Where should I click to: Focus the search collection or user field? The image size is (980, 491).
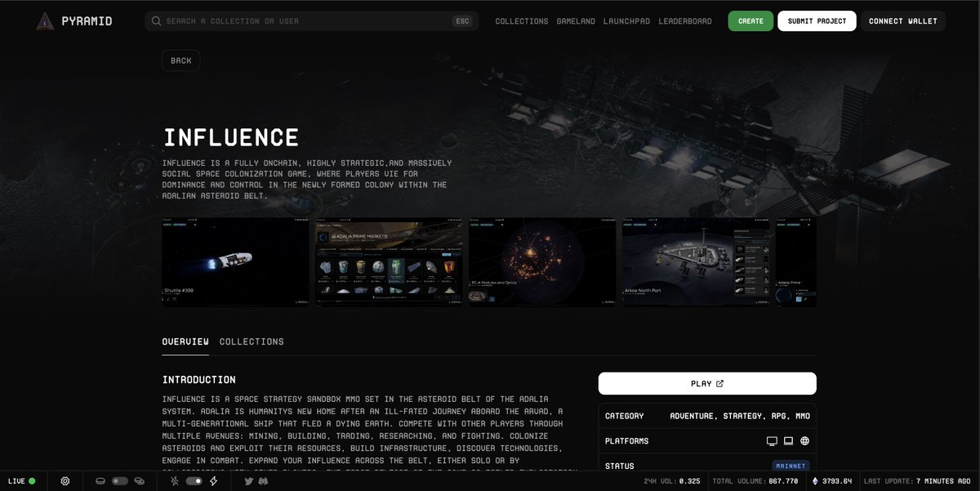point(312,21)
